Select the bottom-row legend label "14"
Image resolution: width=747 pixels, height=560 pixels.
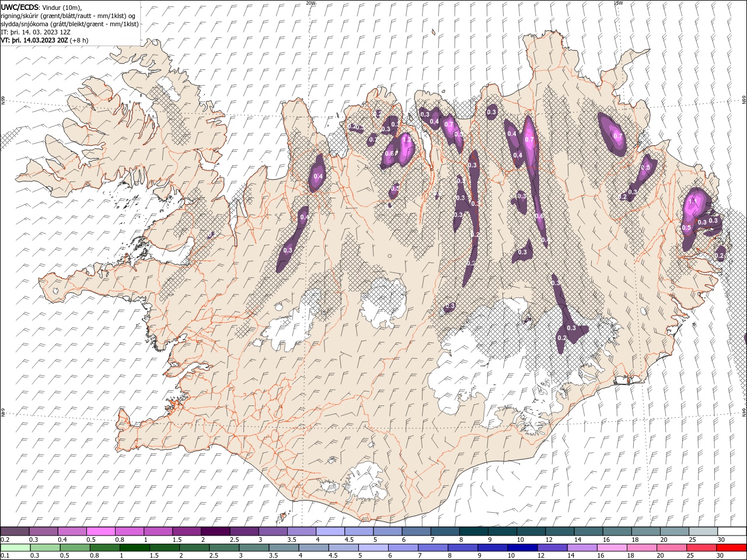point(571,556)
